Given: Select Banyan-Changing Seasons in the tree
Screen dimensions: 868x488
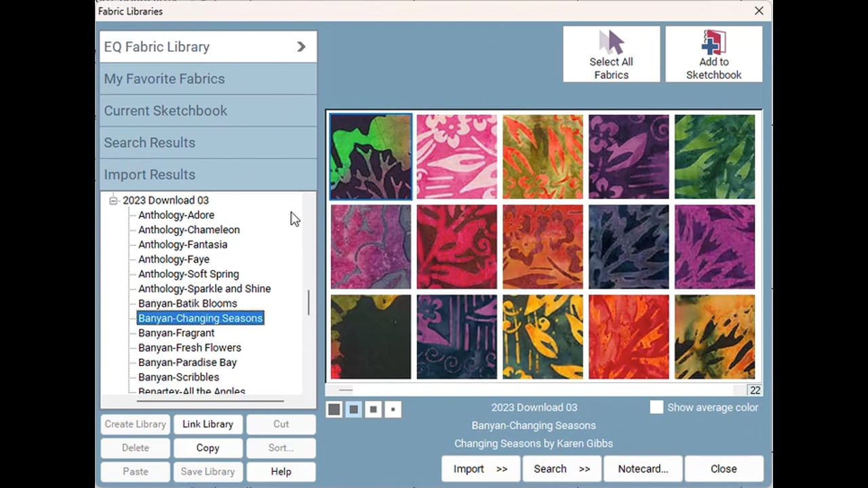Looking at the screenshot, I should [200, 319].
